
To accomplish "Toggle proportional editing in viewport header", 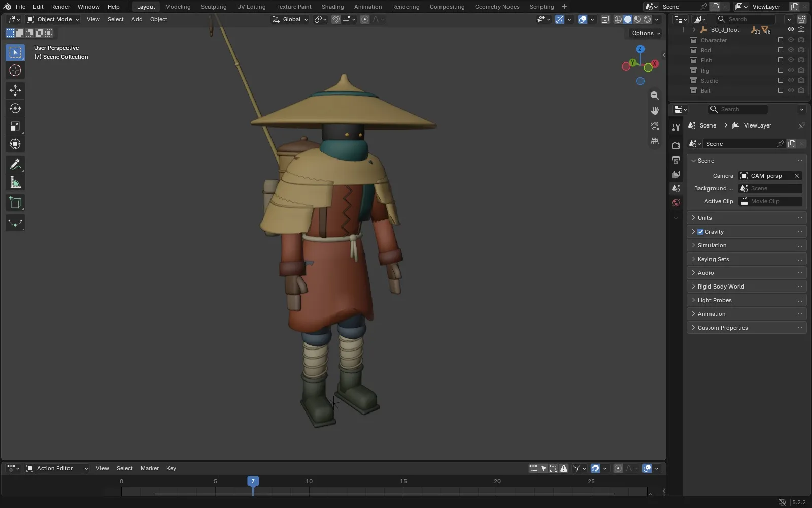I will [365, 19].
